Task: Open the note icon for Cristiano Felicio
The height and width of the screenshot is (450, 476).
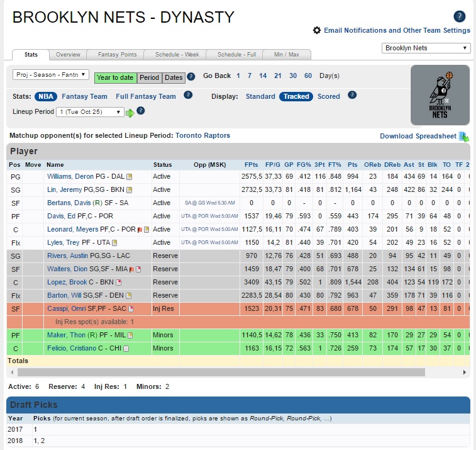Action: pyautogui.click(x=126, y=349)
